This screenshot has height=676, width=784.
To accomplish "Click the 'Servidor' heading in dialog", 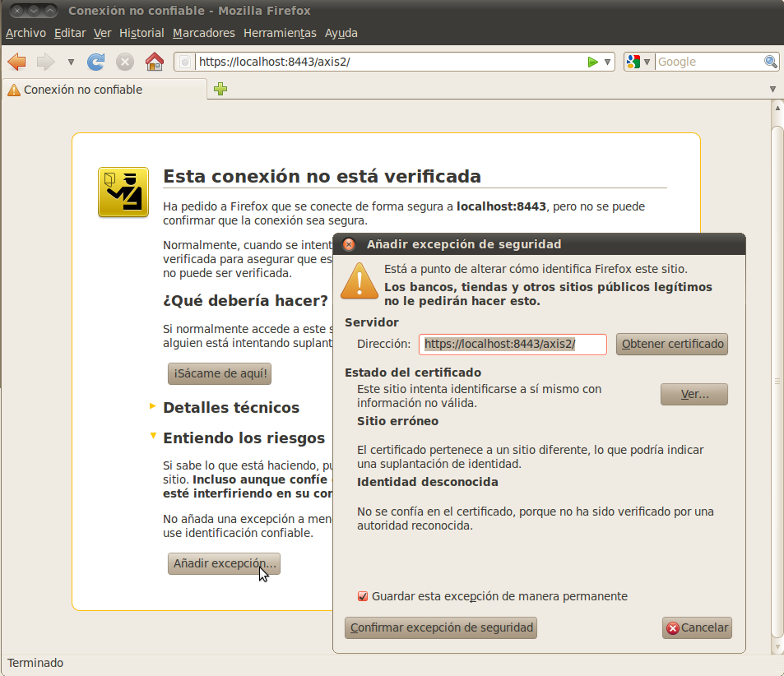I will click(x=372, y=322).
